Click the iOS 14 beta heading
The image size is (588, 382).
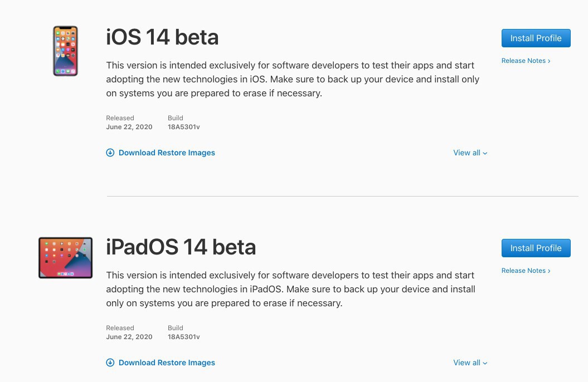[162, 37]
